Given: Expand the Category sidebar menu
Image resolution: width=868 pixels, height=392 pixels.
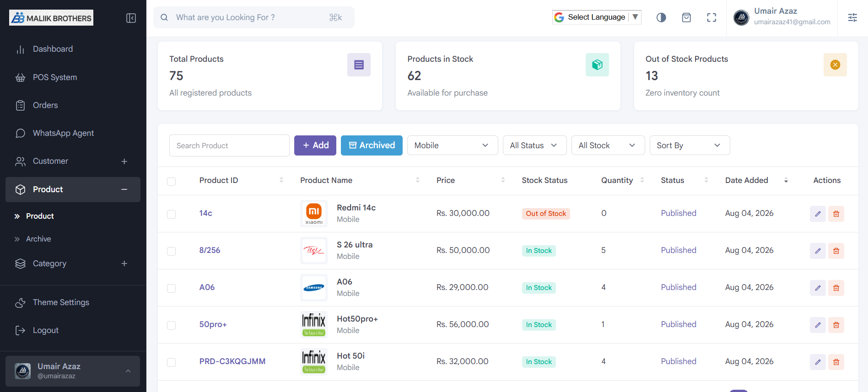Looking at the screenshot, I should pyautogui.click(x=73, y=263).
